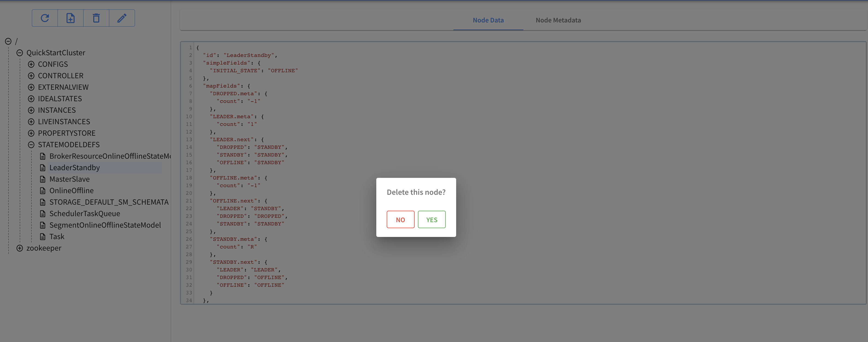Expand the zookeeper node
Viewport: 868px width, 342px height.
coord(20,248)
